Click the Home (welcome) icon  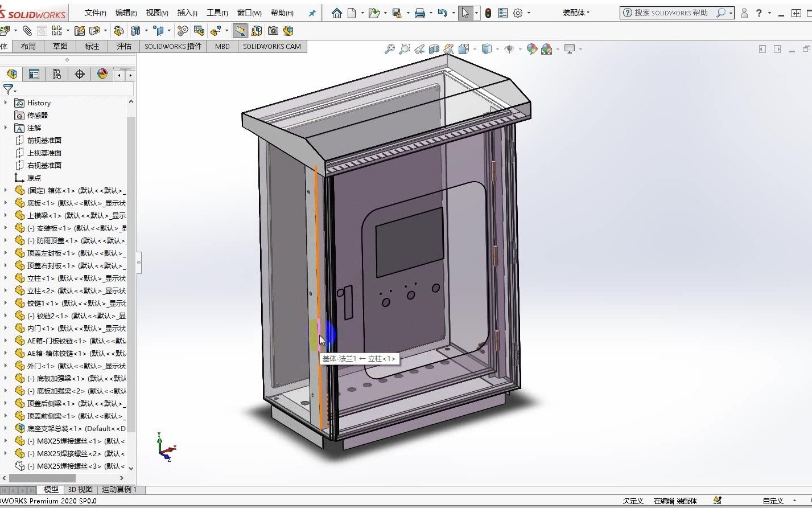337,13
